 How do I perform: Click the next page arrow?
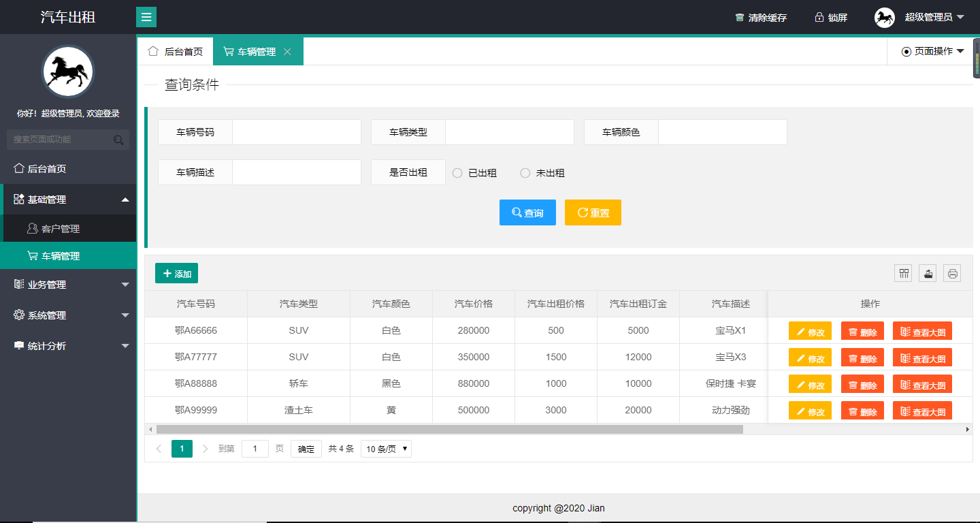[205, 449]
